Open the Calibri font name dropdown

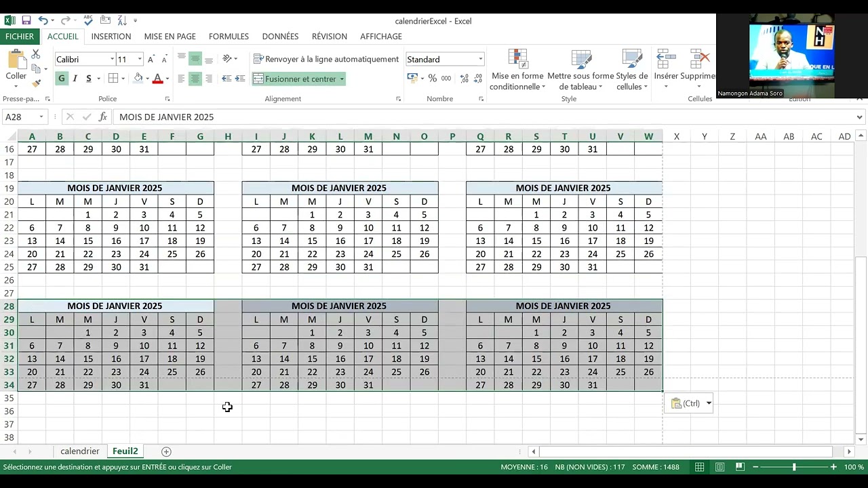coord(112,60)
